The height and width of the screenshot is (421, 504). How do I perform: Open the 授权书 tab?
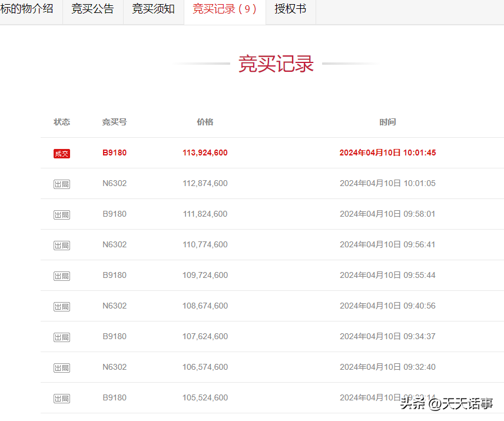[x=290, y=9]
